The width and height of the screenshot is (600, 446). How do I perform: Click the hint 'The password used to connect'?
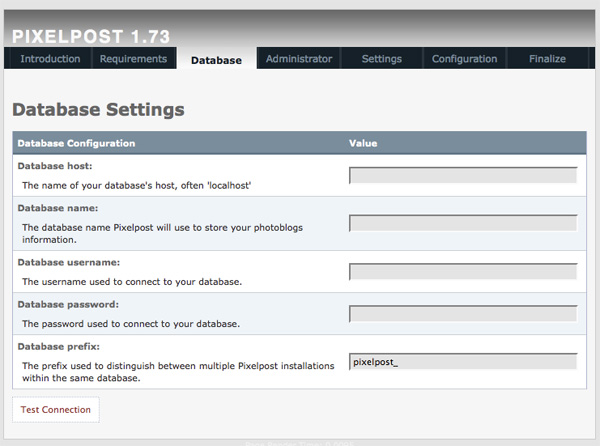pos(131,324)
